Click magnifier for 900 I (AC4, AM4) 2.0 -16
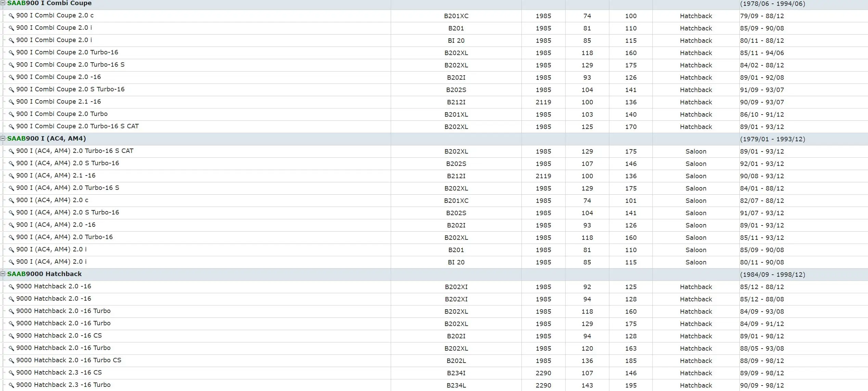This screenshot has height=391, width=868. [x=11, y=225]
